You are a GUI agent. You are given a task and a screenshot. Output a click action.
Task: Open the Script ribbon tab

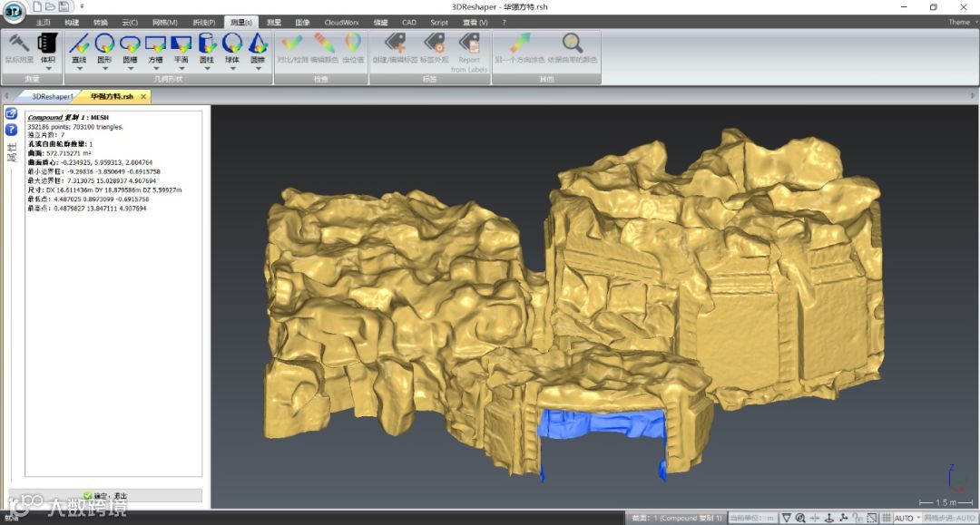(439, 23)
